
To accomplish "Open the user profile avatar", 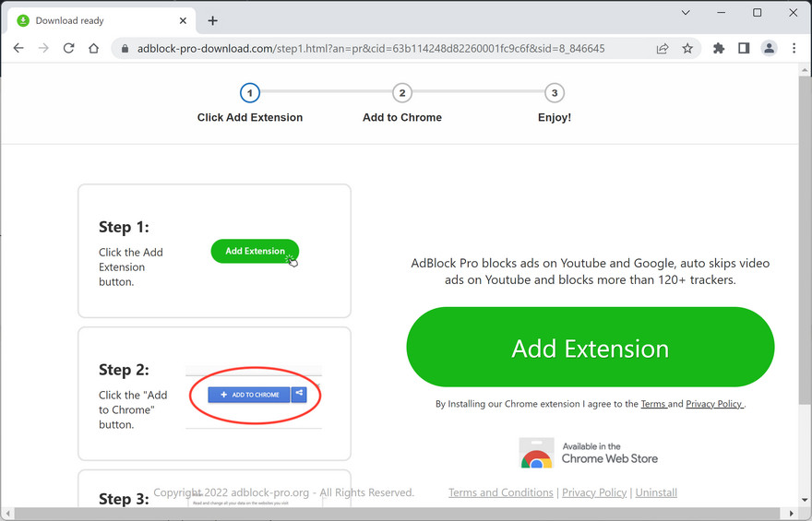I will point(769,48).
